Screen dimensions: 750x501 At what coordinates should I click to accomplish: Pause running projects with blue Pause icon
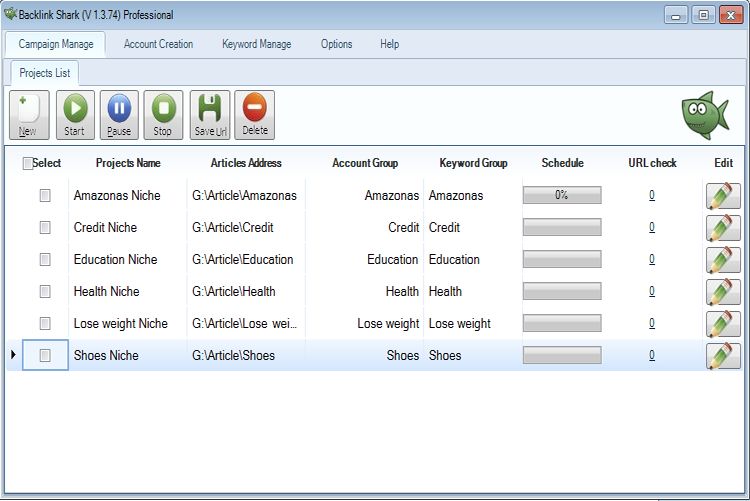coord(119,115)
